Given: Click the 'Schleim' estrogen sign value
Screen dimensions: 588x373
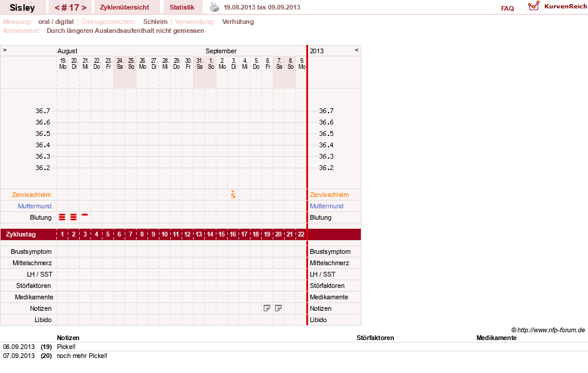Looking at the screenshot, I should (155, 22).
